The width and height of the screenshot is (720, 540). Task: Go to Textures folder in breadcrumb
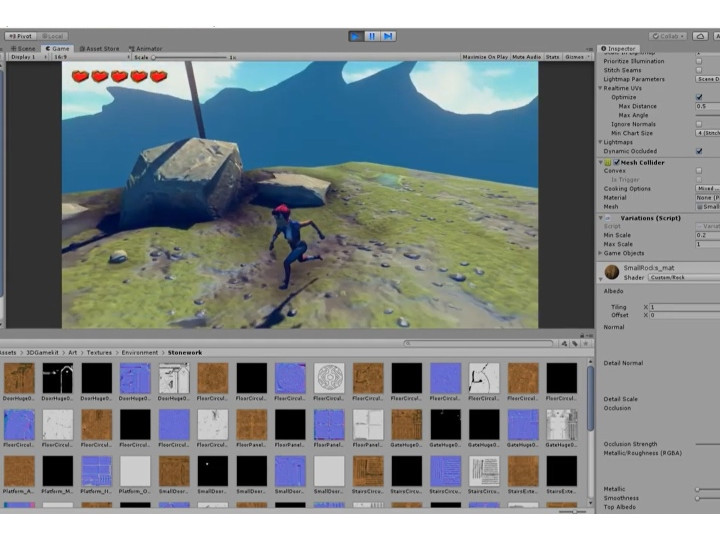99,353
